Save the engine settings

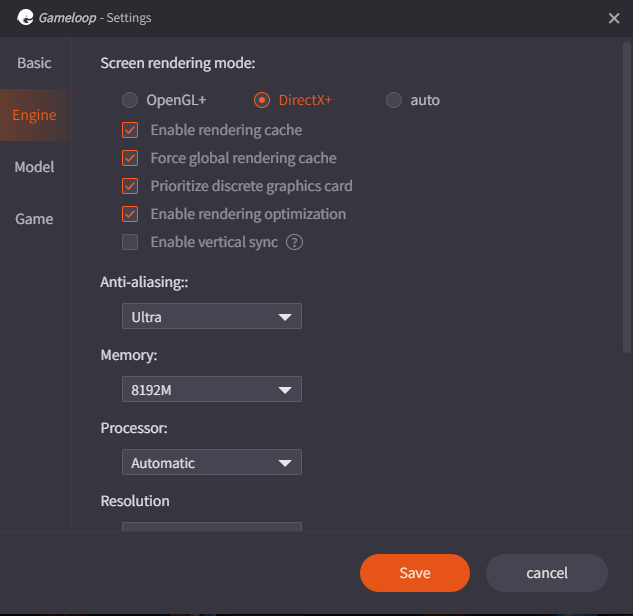tap(415, 573)
